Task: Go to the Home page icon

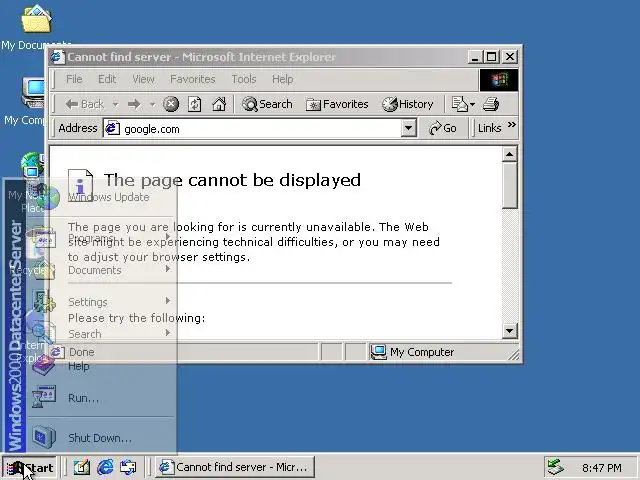Action: pyautogui.click(x=219, y=104)
